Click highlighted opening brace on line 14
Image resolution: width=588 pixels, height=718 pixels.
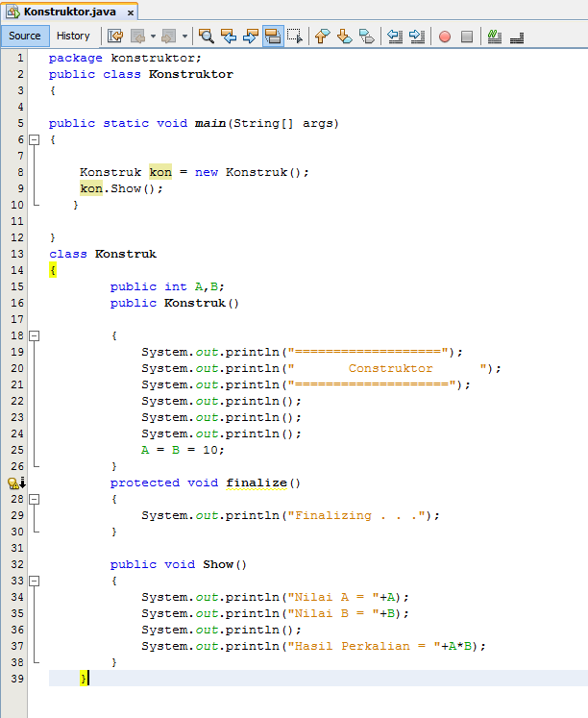pos(53,270)
